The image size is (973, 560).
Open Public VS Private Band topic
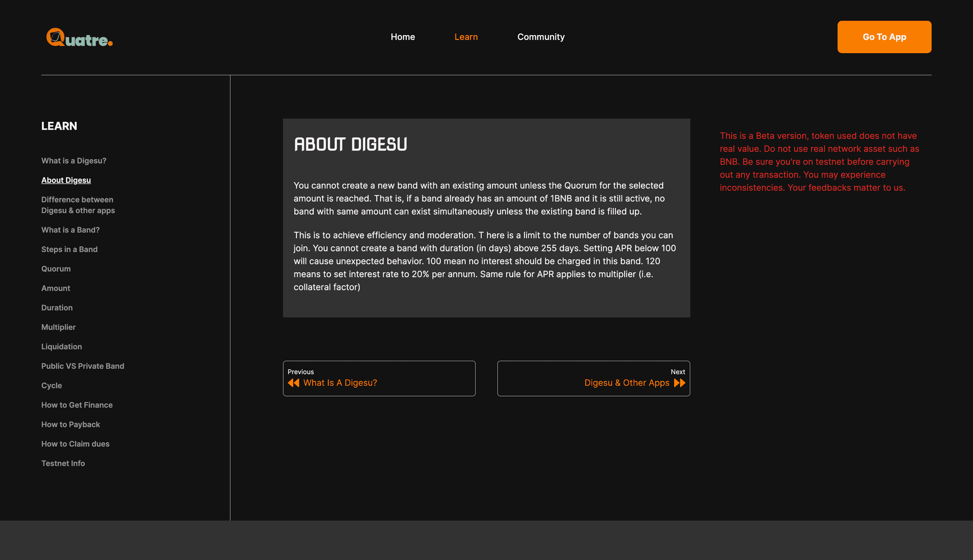pos(83,366)
